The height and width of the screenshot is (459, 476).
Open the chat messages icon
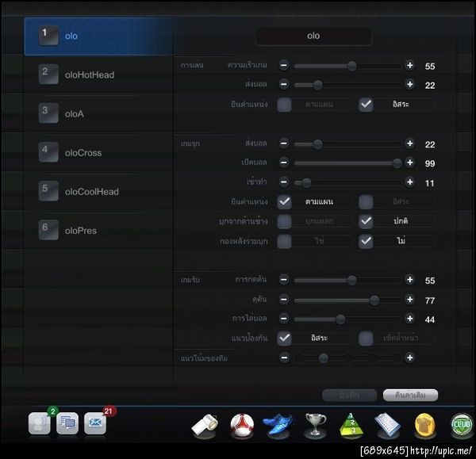pyautogui.click(x=67, y=423)
